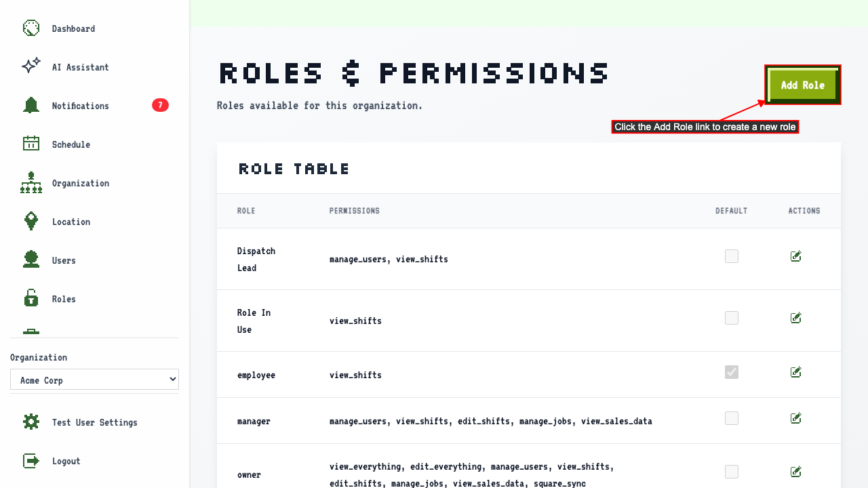Click the Location pin icon

[x=31, y=222]
